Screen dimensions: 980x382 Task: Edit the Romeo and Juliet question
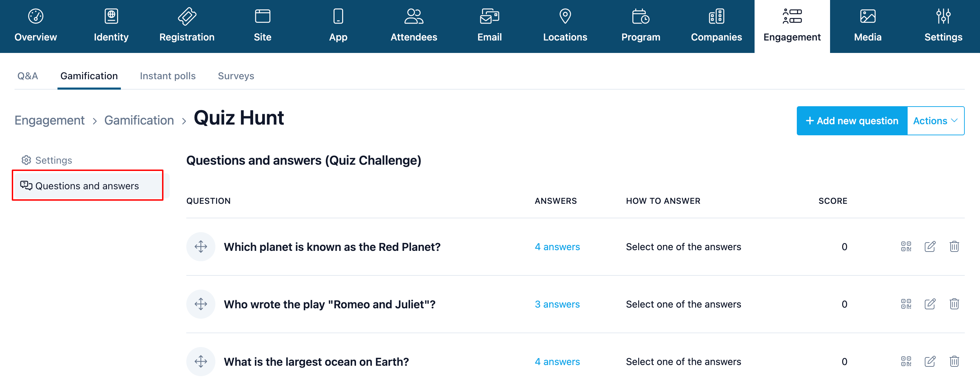(x=930, y=304)
